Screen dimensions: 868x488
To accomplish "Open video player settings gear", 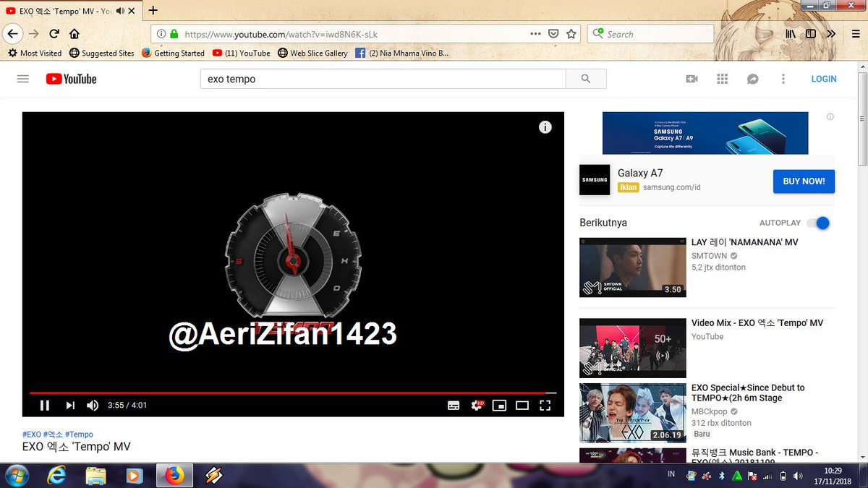I will pos(477,406).
